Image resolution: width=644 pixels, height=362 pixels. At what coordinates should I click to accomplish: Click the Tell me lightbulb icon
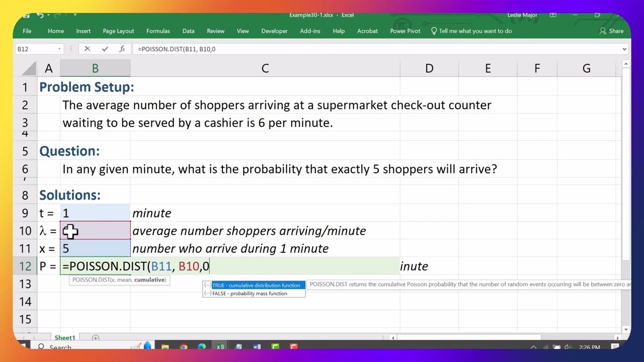pyautogui.click(x=434, y=31)
